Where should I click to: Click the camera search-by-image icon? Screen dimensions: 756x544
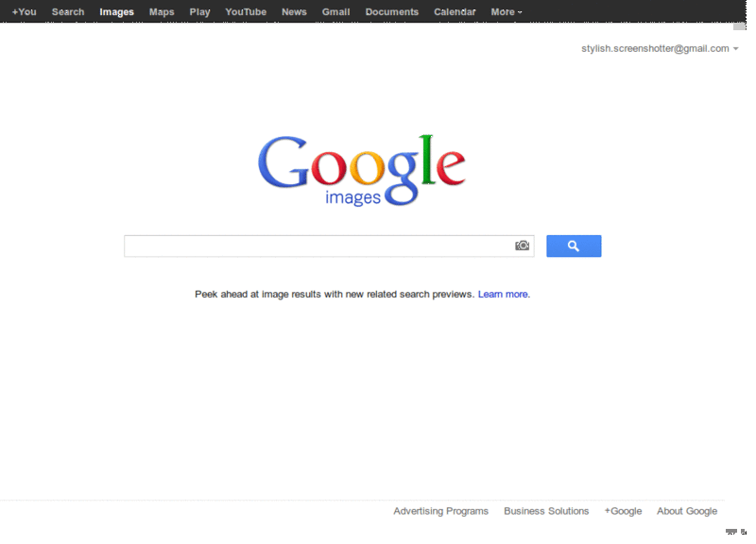[x=522, y=246]
